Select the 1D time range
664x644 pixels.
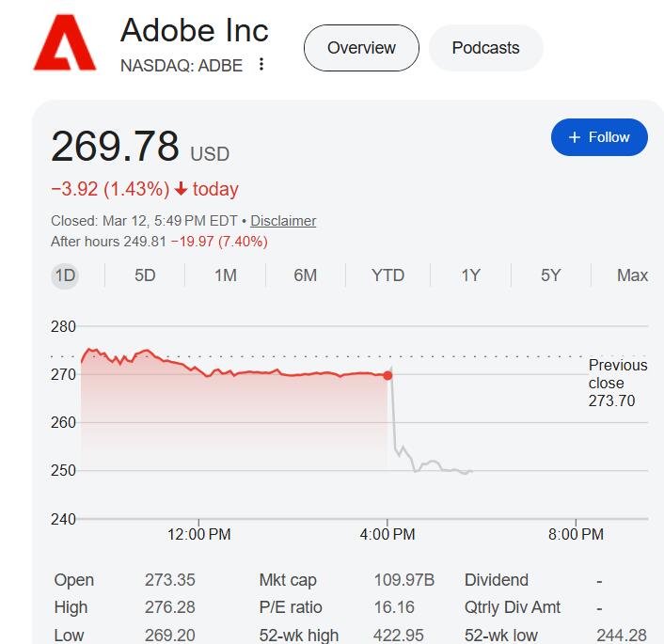pyautogui.click(x=65, y=275)
